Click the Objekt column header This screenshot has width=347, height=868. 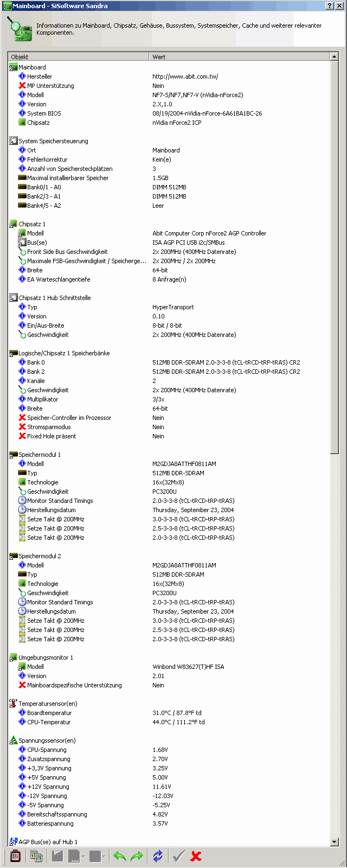pyautogui.click(x=79, y=56)
